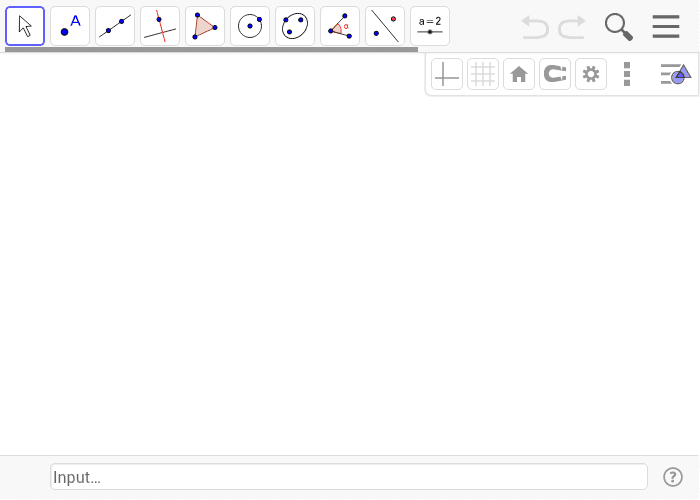This screenshot has height=500, width=700.
Task: Open input help question mark
Action: (673, 477)
